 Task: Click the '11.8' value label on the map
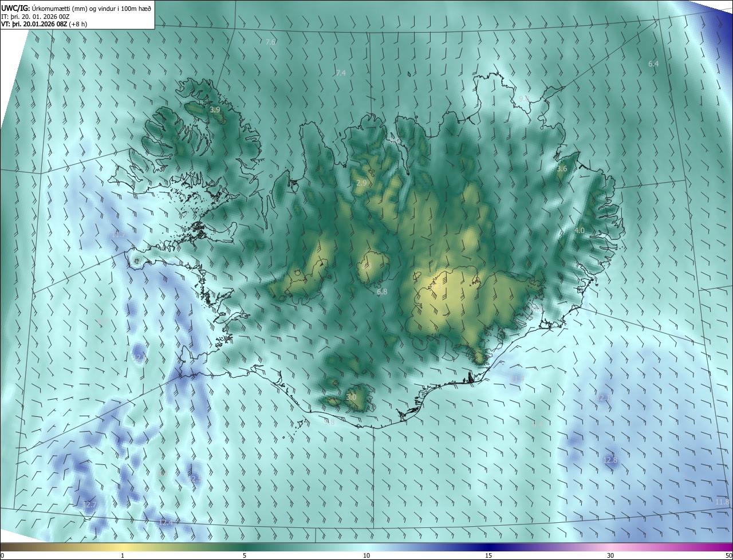point(723,502)
